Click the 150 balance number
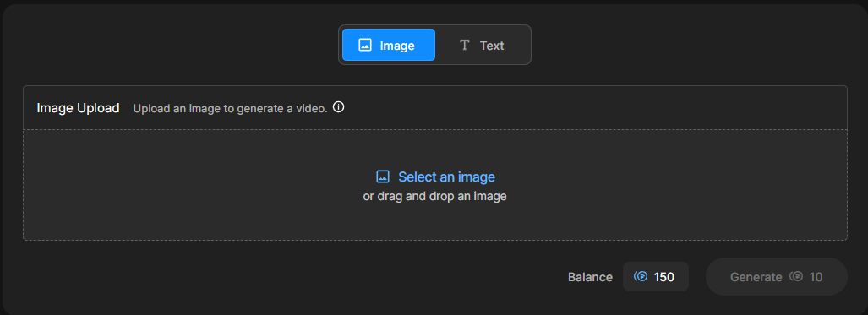Screen dimensions: 868x315 pos(664,277)
